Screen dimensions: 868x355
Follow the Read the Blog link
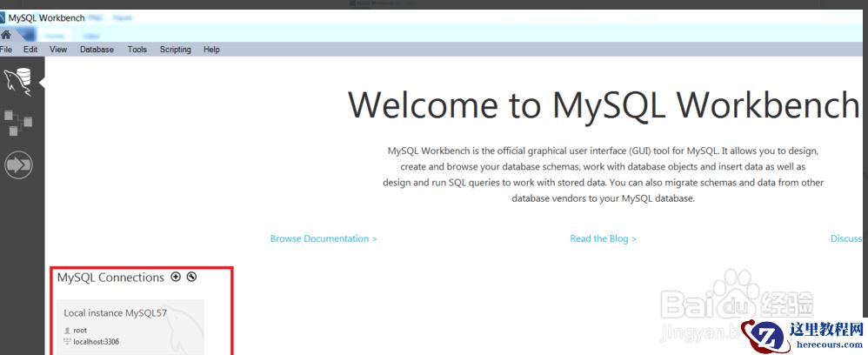[x=603, y=238]
